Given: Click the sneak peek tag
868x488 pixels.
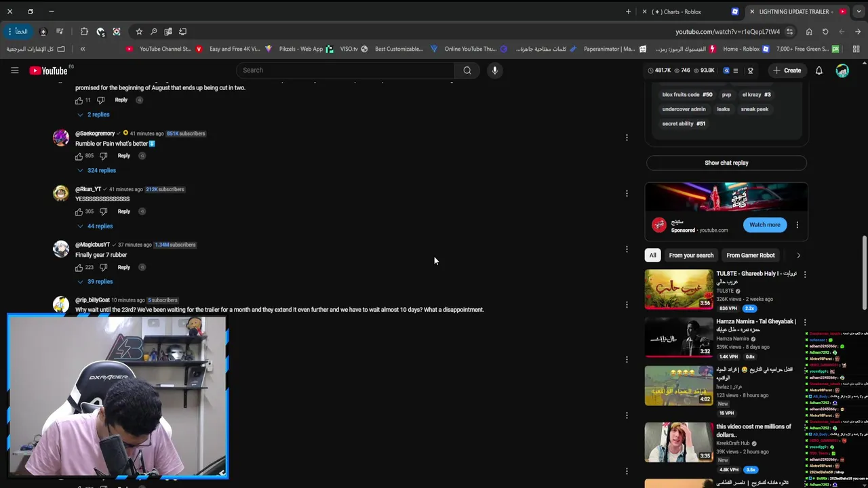Looking at the screenshot, I should pyautogui.click(x=755, y=109).
